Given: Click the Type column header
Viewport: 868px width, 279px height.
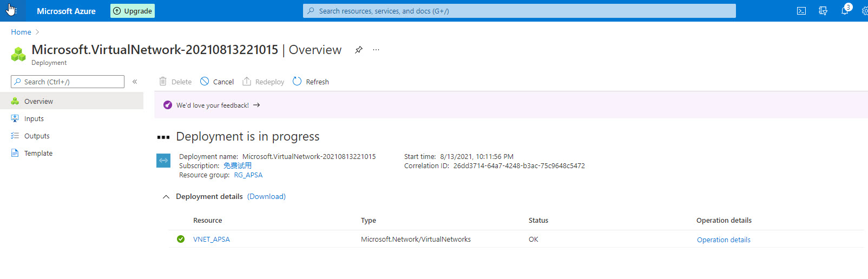Looking at the screenshot, I should (369, 220).
